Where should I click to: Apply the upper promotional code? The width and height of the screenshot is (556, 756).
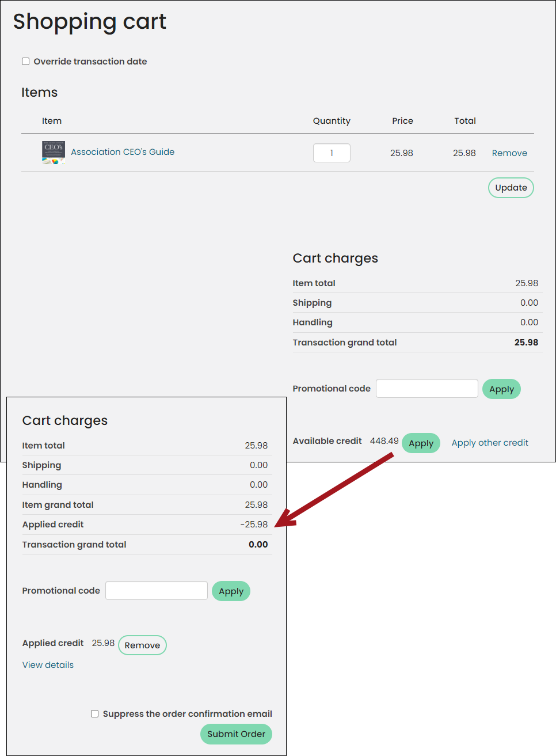coord(501,389)
